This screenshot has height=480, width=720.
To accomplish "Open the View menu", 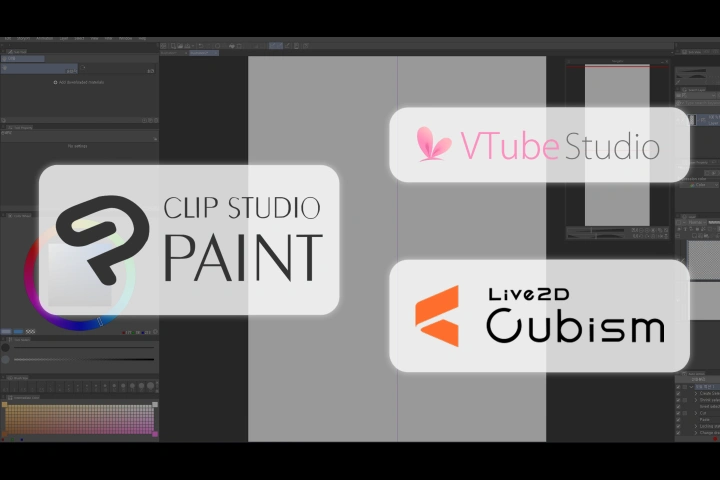I will click(94, 39).
